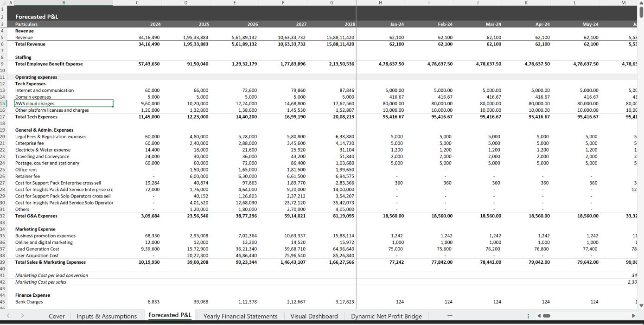Screen dimensions: 644x325
Task: Select column B header
Action: tap(64, 3)
